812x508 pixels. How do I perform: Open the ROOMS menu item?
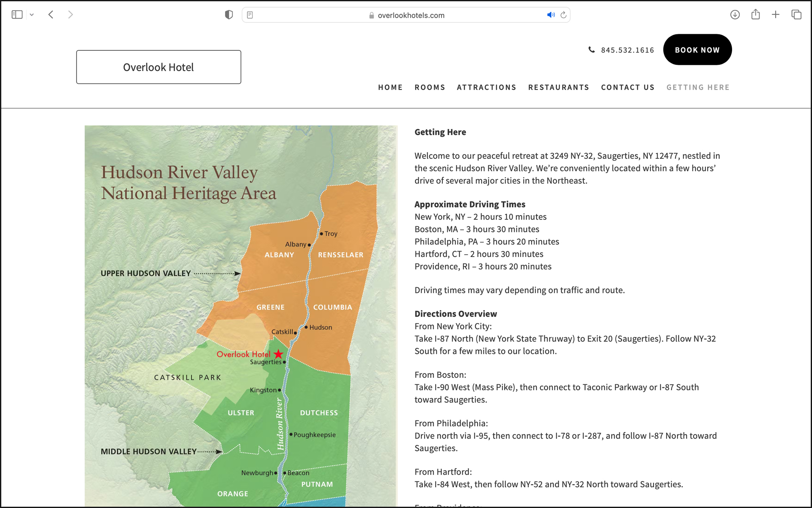point(430,87)
